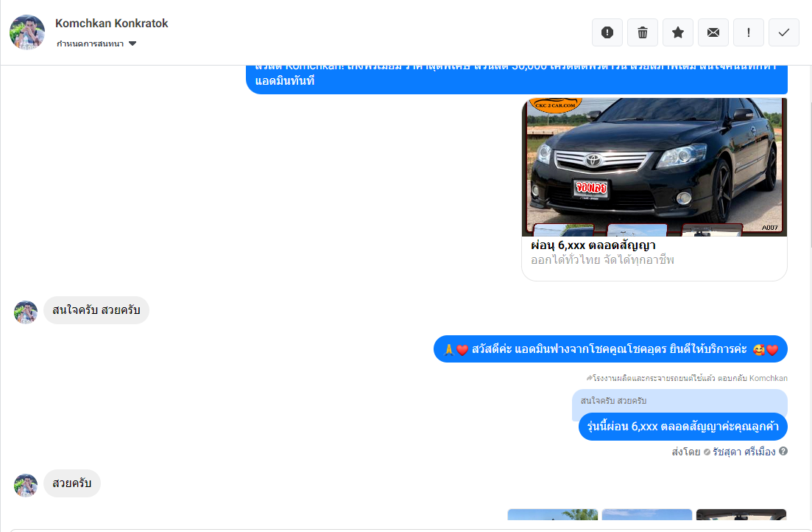Select the สวัสดีค่ะ แอดมินฟาง greeting message
The width and height of the screenshot is (812, 532).
[610, 349]
